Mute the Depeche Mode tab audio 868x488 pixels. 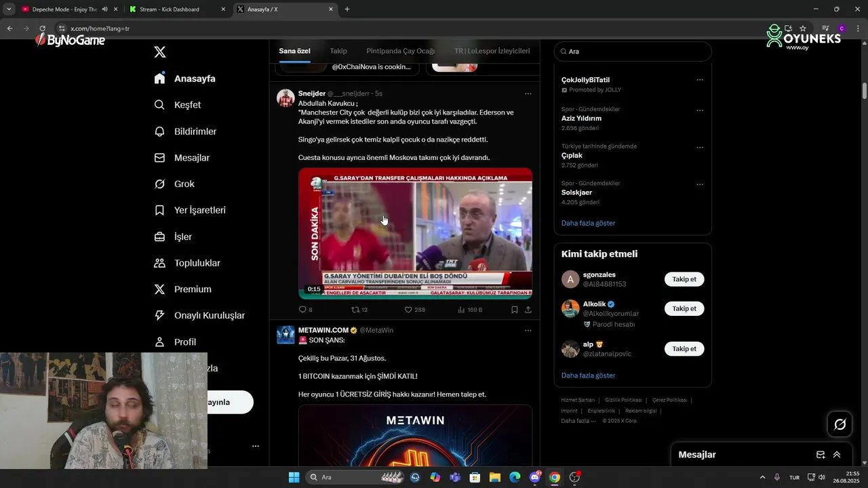[104, 9]
